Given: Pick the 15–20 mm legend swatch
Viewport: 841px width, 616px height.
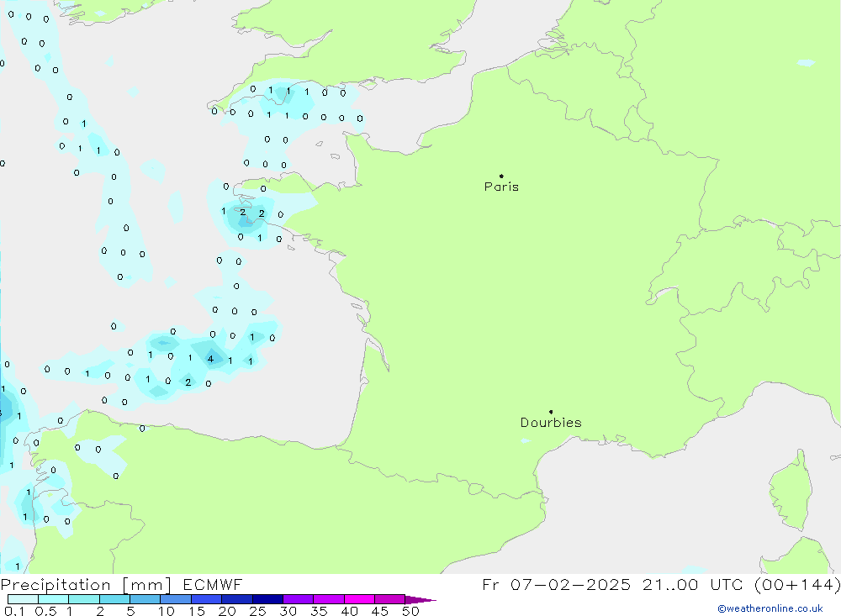Looking at the screenshot, I should (x=207, y=599).
